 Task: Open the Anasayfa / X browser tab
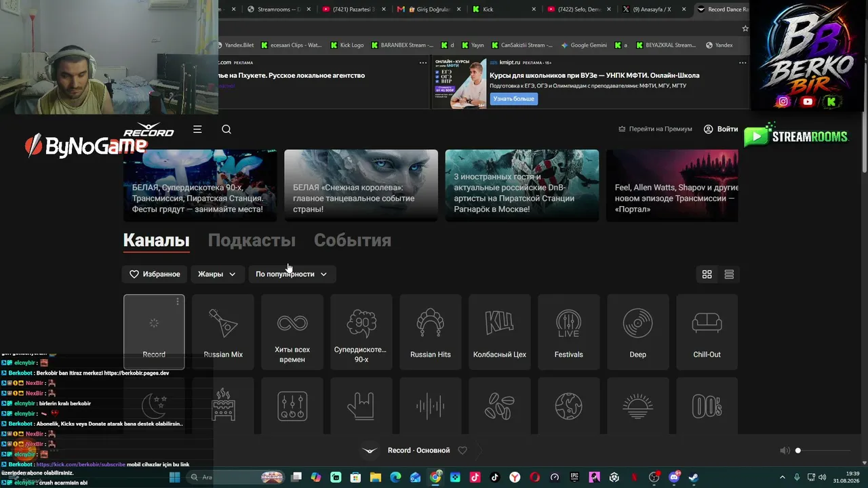(x=654, y=9)
